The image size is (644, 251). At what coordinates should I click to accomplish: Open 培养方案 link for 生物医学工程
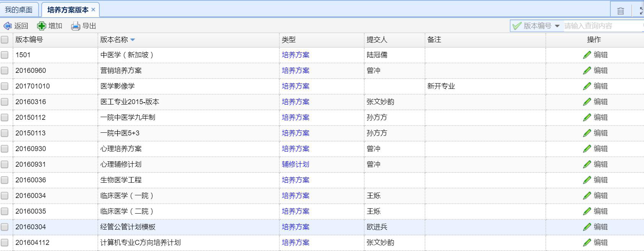(x=295, y=180)
